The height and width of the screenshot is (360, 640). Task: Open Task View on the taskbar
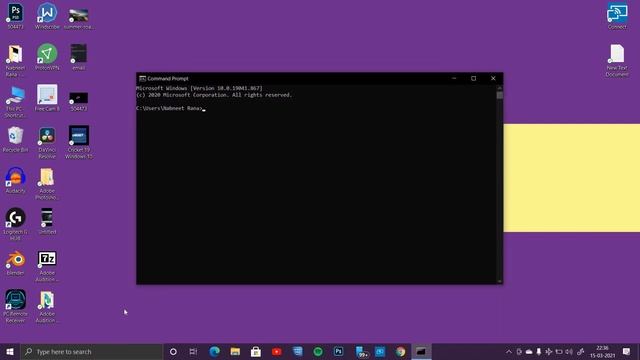coord(193,351)
